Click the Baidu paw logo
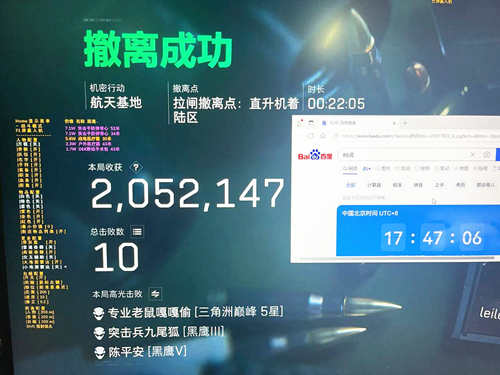Screen dimensions: 500x375 (315, 155)
